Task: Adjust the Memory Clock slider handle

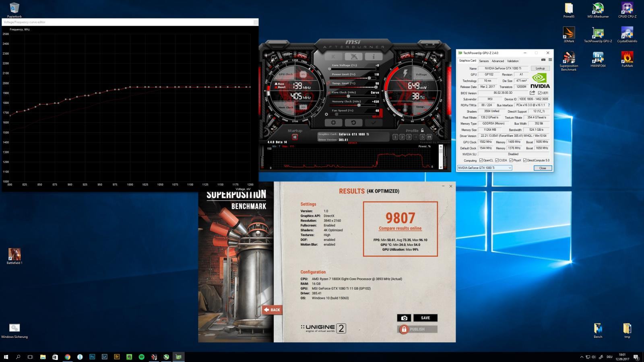Action: [x=359, y=105]
